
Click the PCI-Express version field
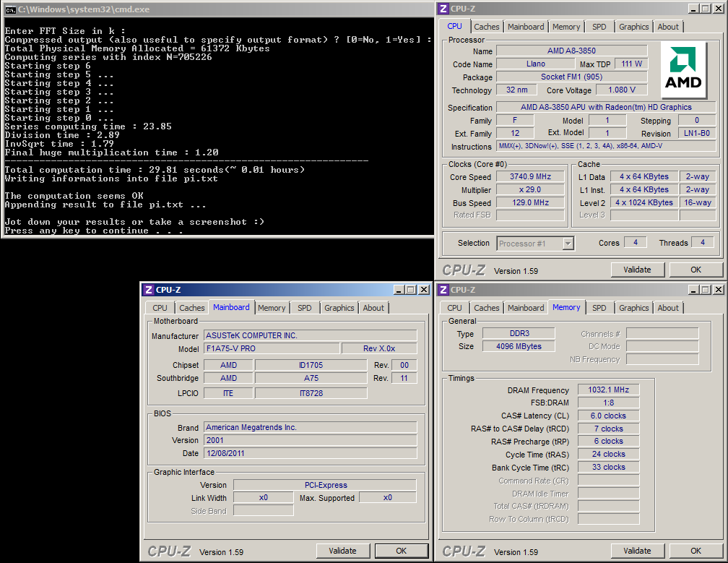[x=325, y=485]
